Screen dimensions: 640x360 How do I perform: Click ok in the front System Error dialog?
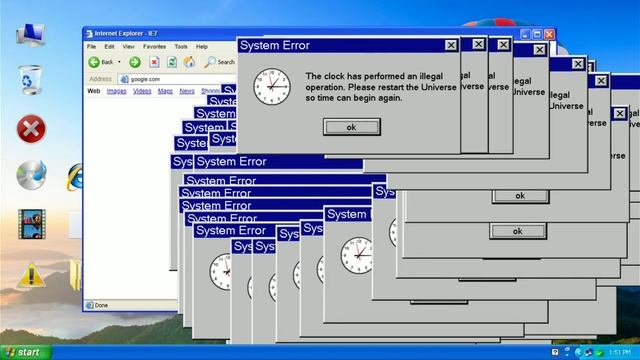[352, 127]
